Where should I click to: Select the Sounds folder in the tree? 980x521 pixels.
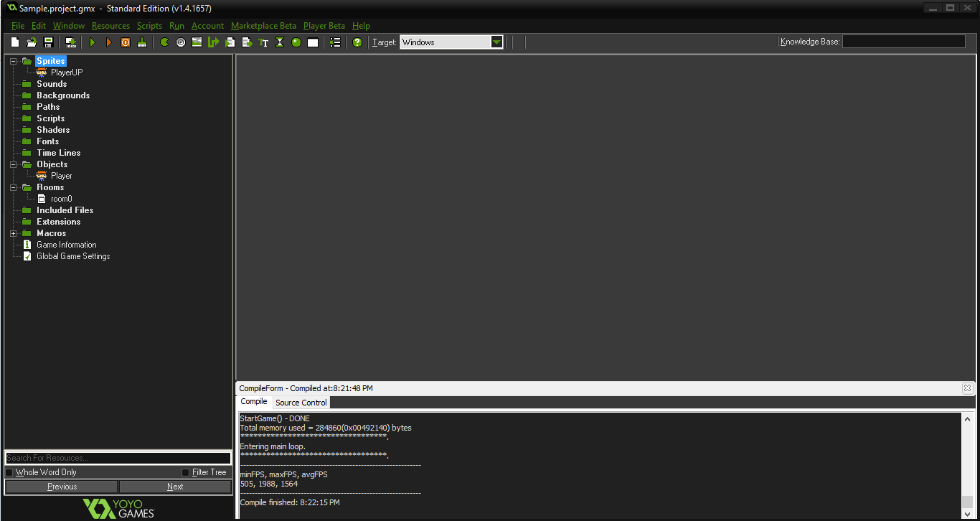click(52, 84)
